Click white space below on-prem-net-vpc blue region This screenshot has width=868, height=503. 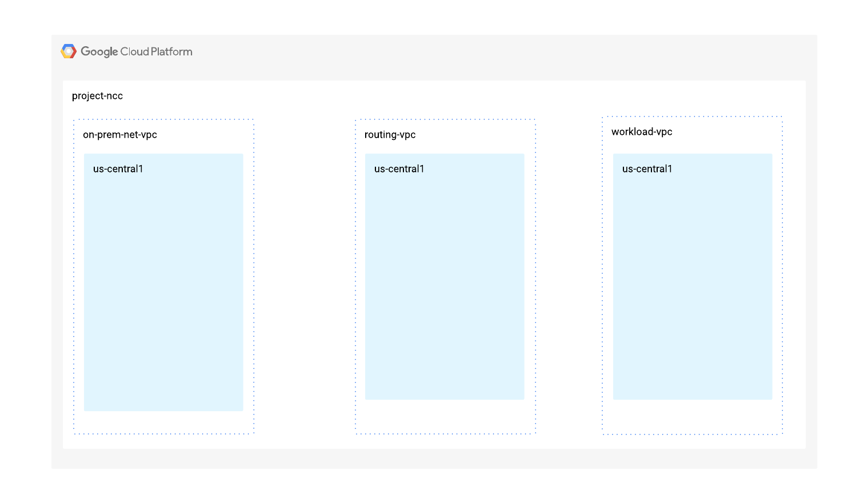pyautogui.click(x=163, y=422)
